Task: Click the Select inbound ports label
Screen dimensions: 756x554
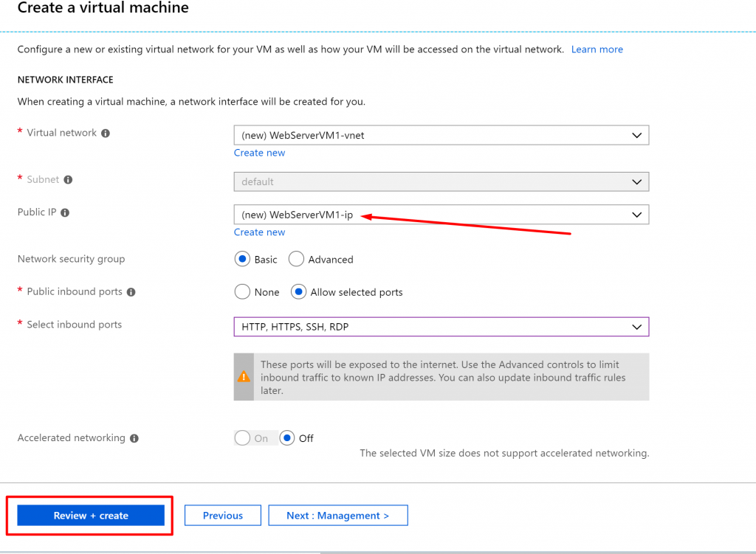Action: click(75, 325)
